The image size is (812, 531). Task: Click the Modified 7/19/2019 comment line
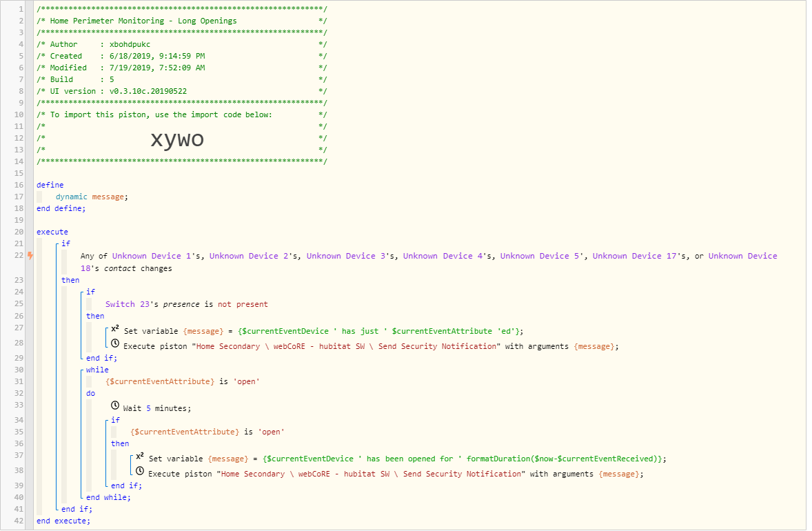point(182,68)
